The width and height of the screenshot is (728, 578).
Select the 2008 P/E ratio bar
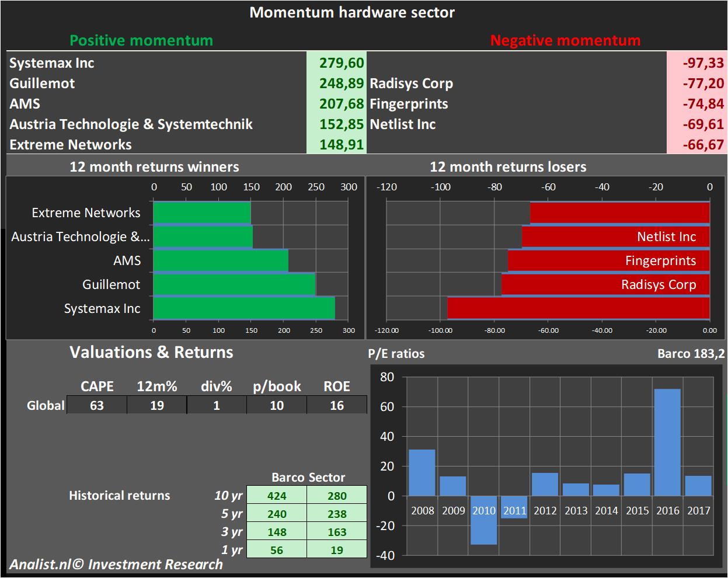tap(422, 472)
